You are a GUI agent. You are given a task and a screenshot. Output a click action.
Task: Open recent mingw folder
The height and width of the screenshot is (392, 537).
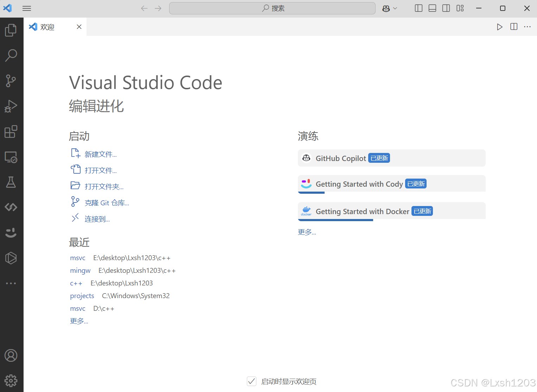[80, 271]
